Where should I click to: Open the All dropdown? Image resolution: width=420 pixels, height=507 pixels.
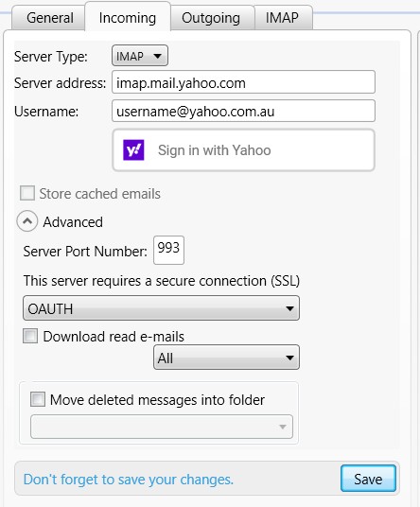(x=226, y=358)
